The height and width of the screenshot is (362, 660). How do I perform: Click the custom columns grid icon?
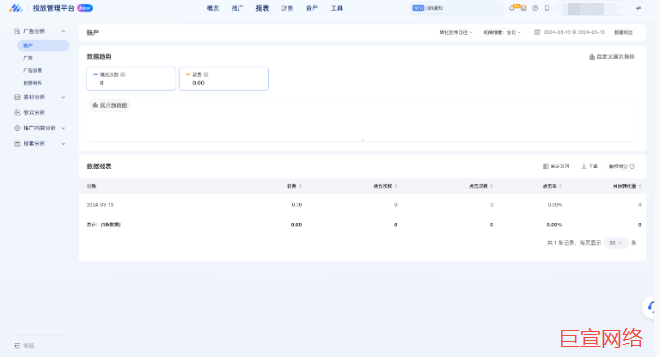546,166
